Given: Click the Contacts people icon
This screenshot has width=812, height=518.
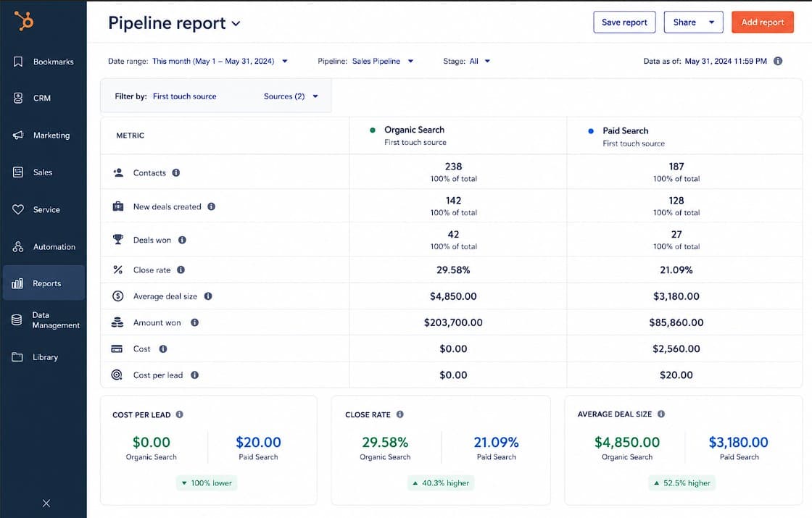Looking at the screenshot, I should pos(118,172).
